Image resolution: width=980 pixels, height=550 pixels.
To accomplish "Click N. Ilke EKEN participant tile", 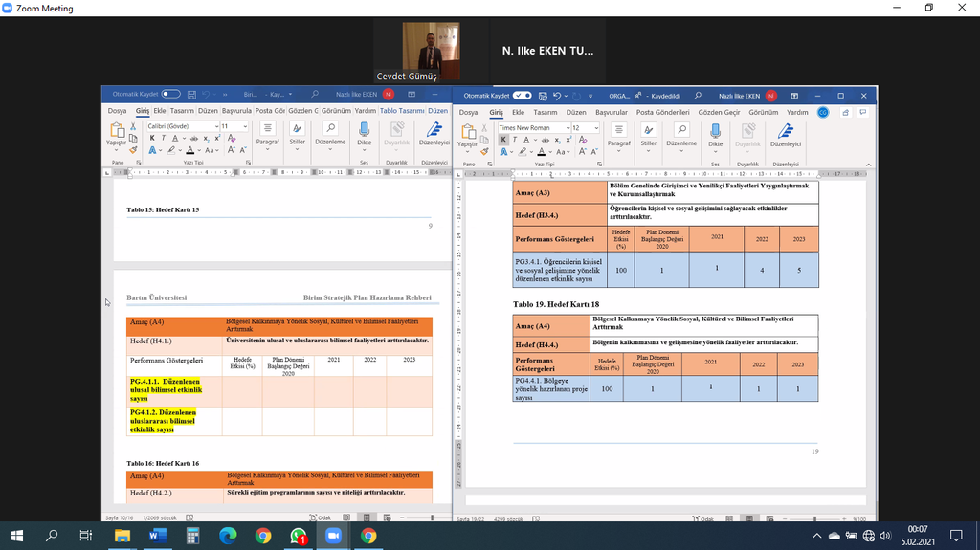I will [548, 52].
